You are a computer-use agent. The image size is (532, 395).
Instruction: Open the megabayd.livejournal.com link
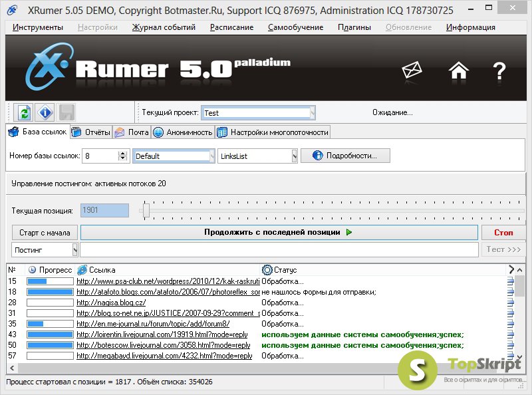pyautogui.click(x=164, y=356)
